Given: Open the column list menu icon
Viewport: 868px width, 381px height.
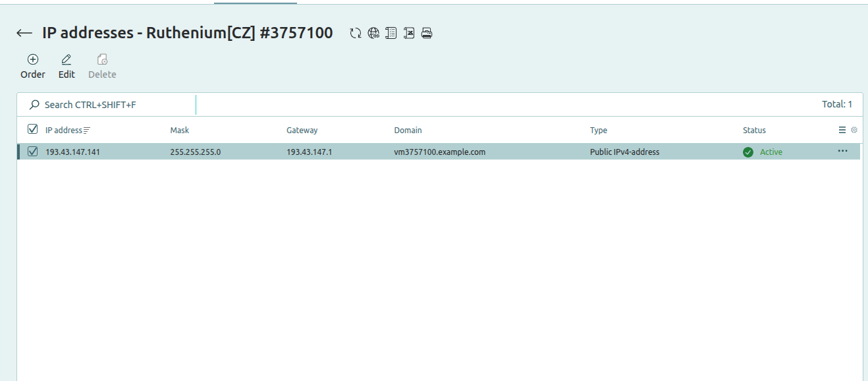Looking at the screenshot, I should click(x=842, y=130).
